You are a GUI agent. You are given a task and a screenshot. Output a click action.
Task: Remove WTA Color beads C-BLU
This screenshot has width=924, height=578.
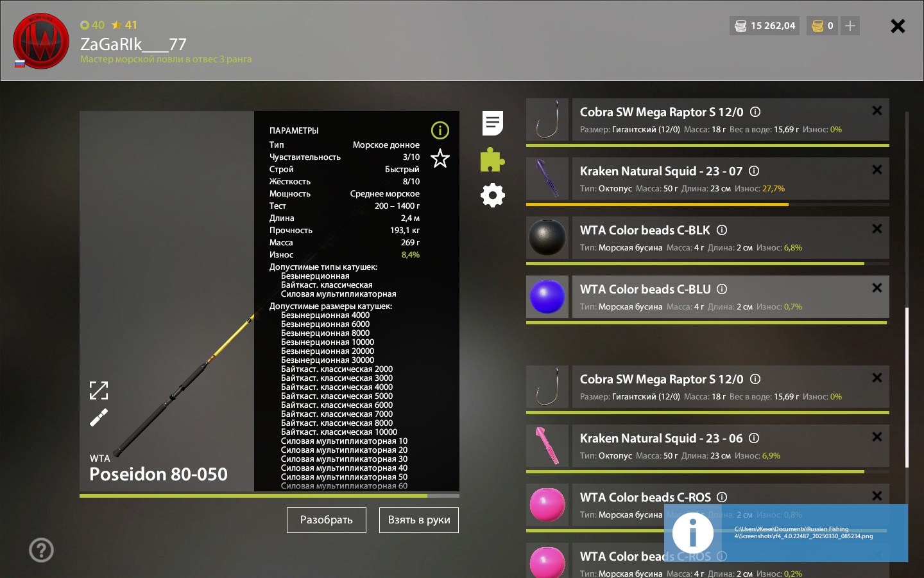(877, 288)
